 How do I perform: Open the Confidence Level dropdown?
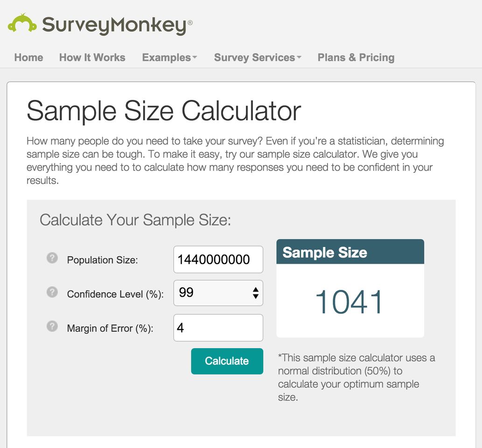pos(218,293)
